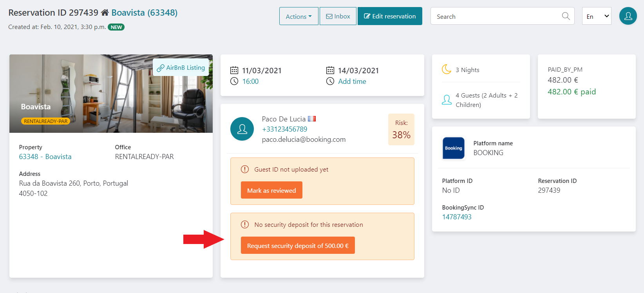This screenshot has width=644, height=293.
Task: Click the search magnifier icon
Action: point(566,16)
